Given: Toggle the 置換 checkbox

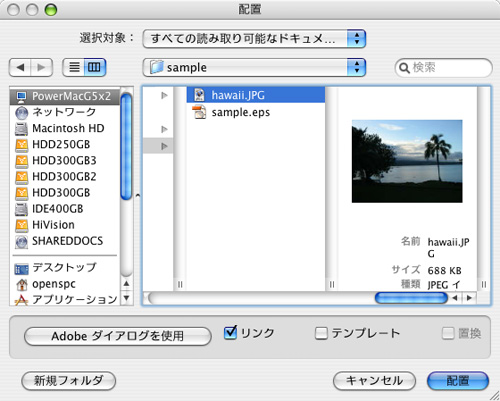Looking at the screenshot, I should 448,333.
